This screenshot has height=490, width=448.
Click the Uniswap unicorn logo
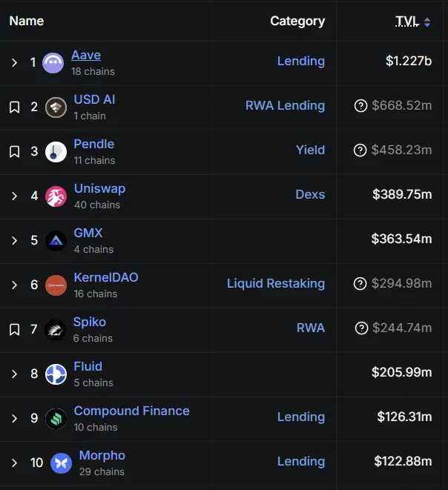(56, 196)
